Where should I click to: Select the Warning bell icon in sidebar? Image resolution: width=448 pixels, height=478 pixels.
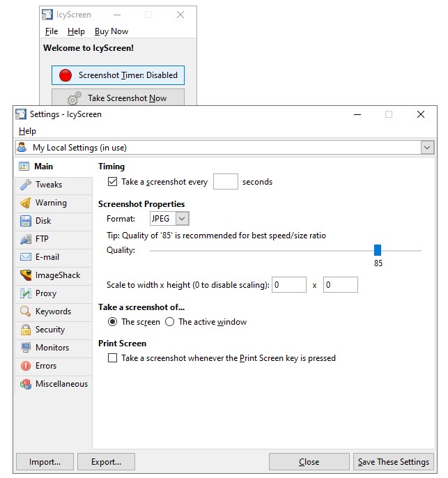(x=25, y=203)
